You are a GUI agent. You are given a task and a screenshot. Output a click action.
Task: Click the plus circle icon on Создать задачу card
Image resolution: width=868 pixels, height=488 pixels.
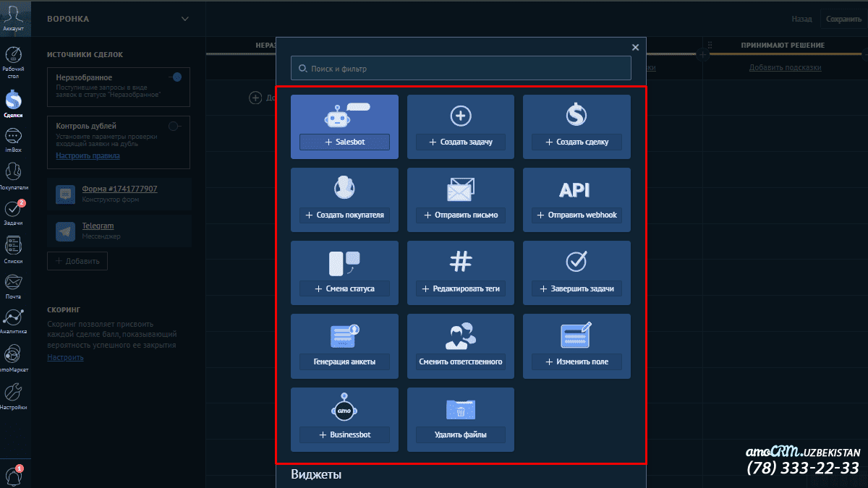tap(461, 116)
